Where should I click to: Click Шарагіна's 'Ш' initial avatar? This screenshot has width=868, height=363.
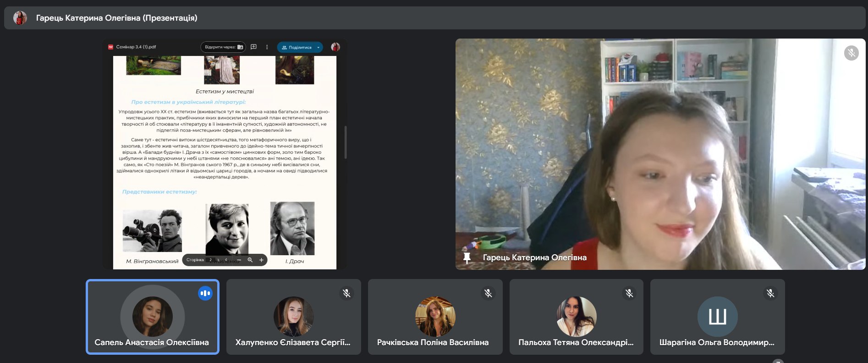pyautogui.click(x=717, y=316)
